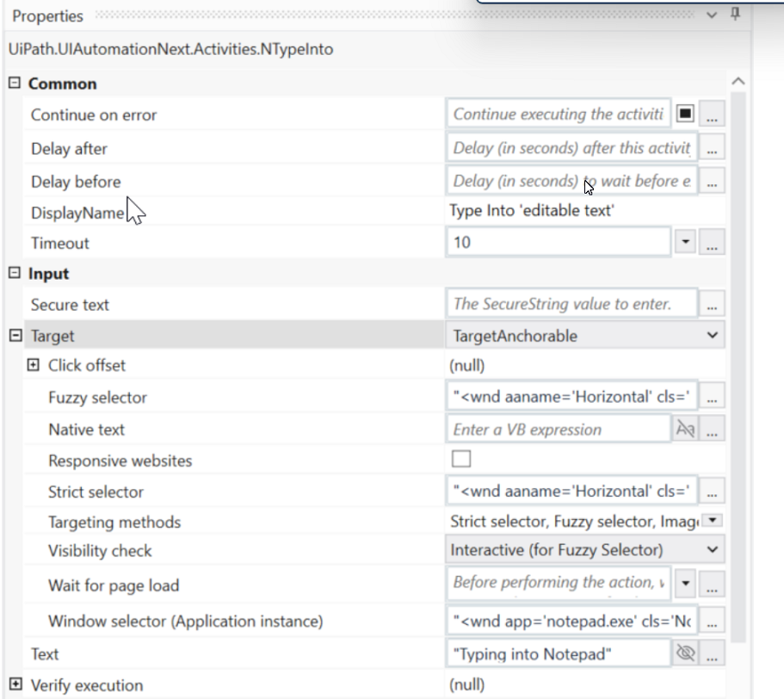The image size is (784, 699).
Task: Open editor for Strict selector
Action: (712, 491)
